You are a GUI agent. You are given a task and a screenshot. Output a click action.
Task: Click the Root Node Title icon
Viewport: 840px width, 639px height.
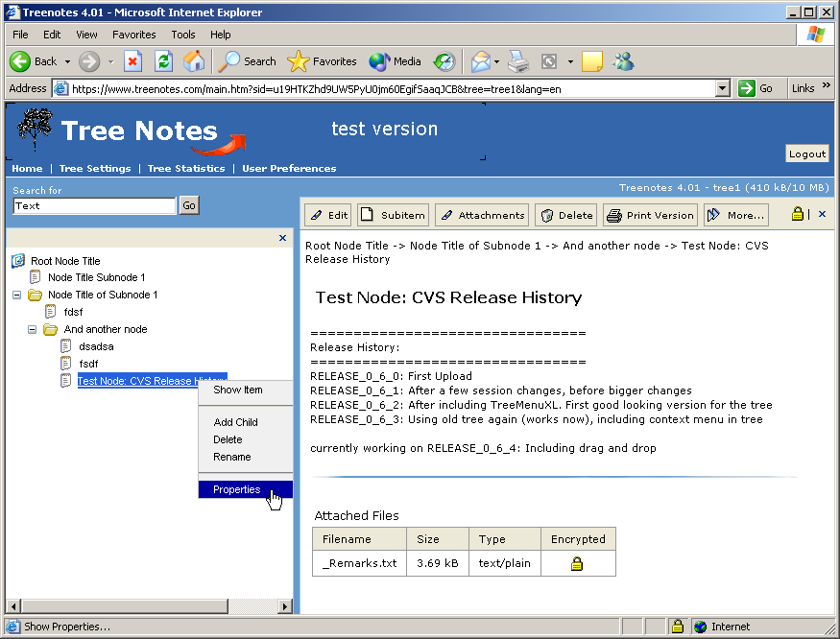click(x=19, y=261)
